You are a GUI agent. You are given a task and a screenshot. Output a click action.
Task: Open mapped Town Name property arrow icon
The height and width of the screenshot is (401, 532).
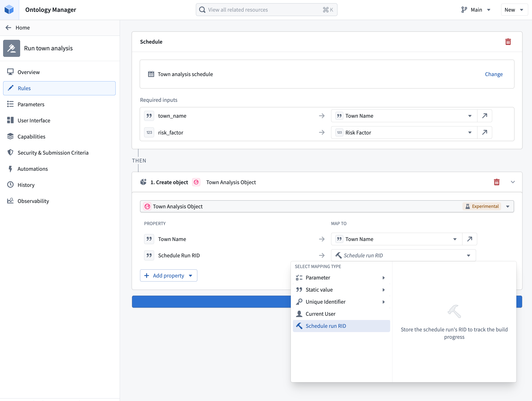[469, 239]
